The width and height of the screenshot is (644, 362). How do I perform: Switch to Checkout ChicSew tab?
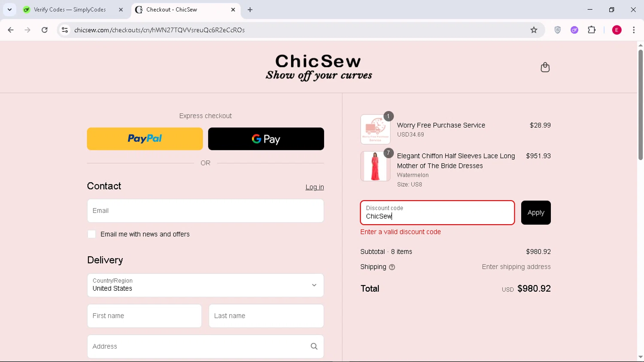coord(185,9)
